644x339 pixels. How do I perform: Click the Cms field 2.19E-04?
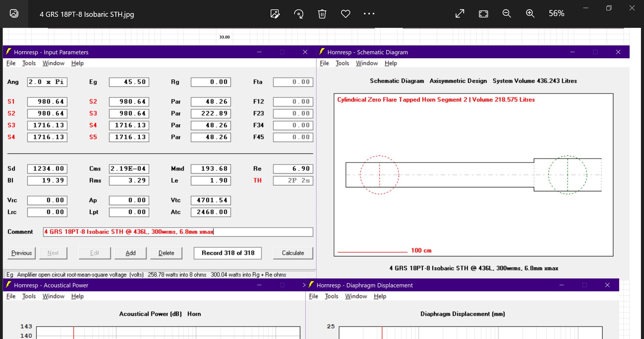pyautogui.click(x=129, y=168)
